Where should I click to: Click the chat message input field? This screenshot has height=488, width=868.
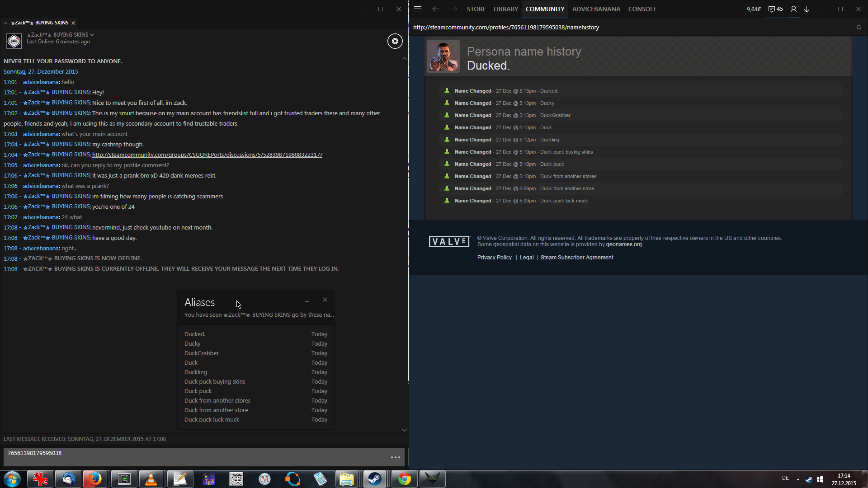click(194, 457)
